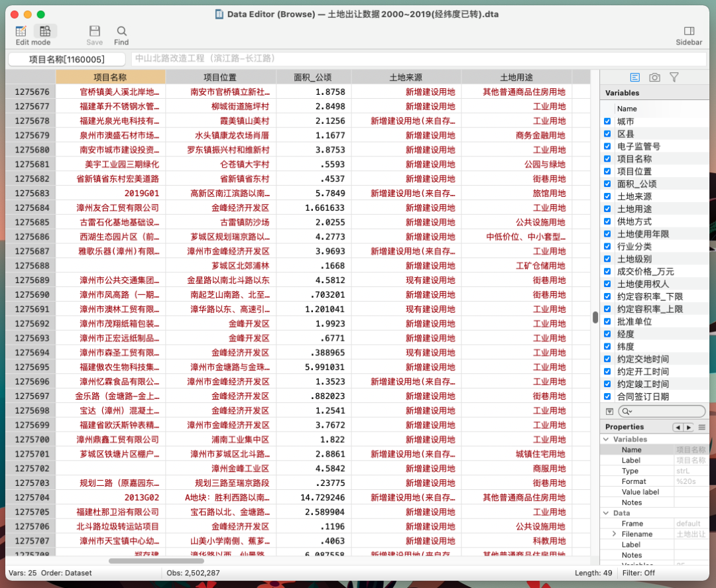Toggle the 供地方式 variable checkbox
This screenshot has height=588, width=716.
point(607,221)
